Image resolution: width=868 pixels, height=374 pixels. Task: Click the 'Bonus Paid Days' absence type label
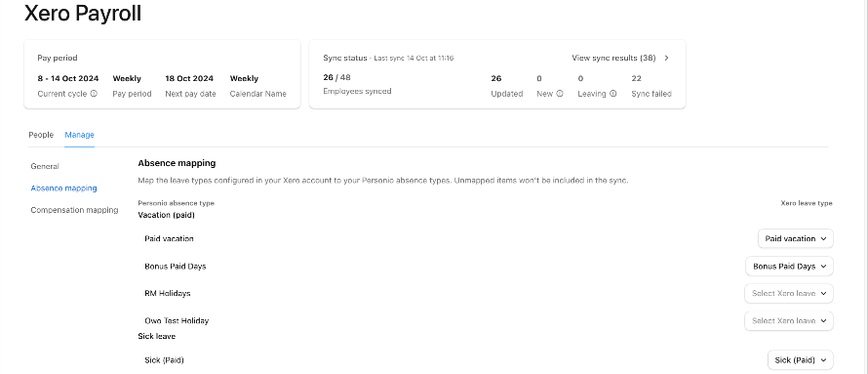point(175,266)
